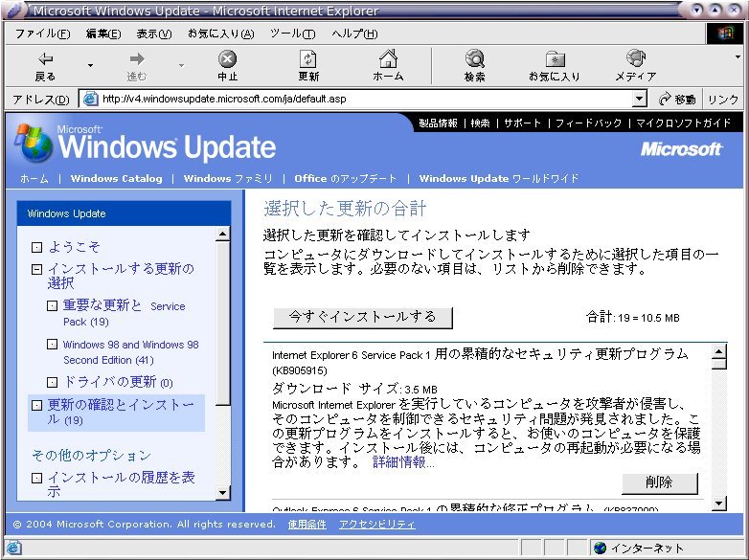Screen dimensions: 749x560
Task: Open Forward button history dropdown arrow
Action: [182, 65]
